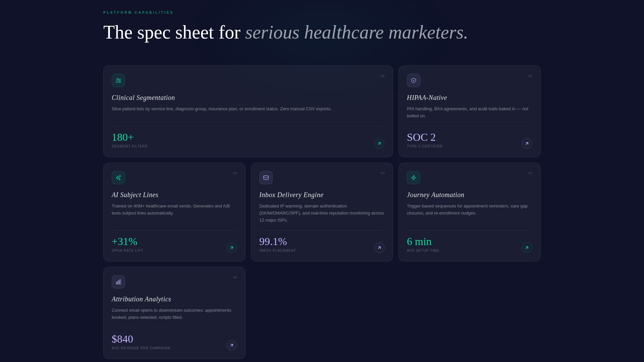This screenshot has height=362, width=644.
Task: Click the spec sheet headline
Action: tap(285, 33)
